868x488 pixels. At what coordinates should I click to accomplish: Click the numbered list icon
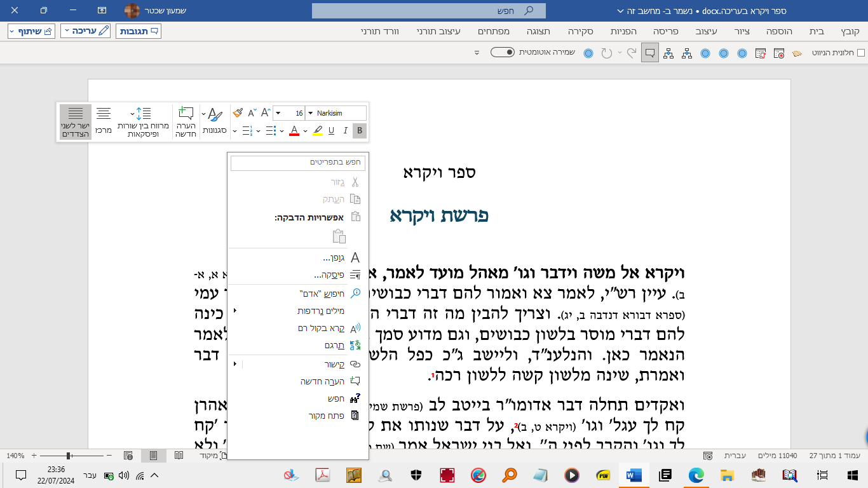point(248,131)
